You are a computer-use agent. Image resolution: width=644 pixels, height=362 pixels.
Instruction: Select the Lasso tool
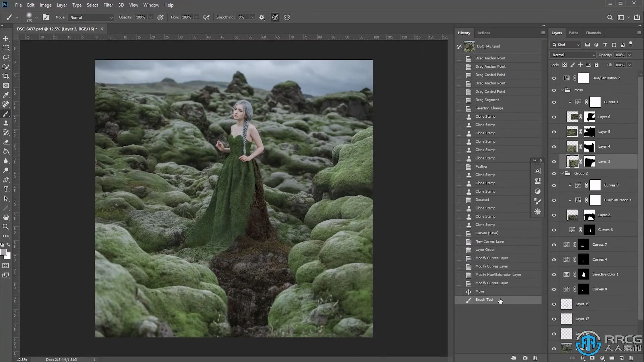click(x=6, y=57)
